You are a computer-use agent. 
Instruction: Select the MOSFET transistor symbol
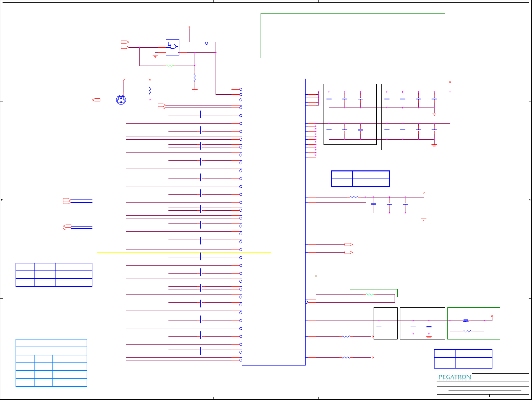121,100
